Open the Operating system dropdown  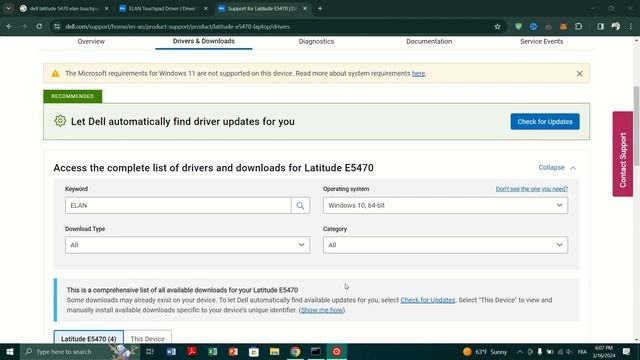click(445, 205)
